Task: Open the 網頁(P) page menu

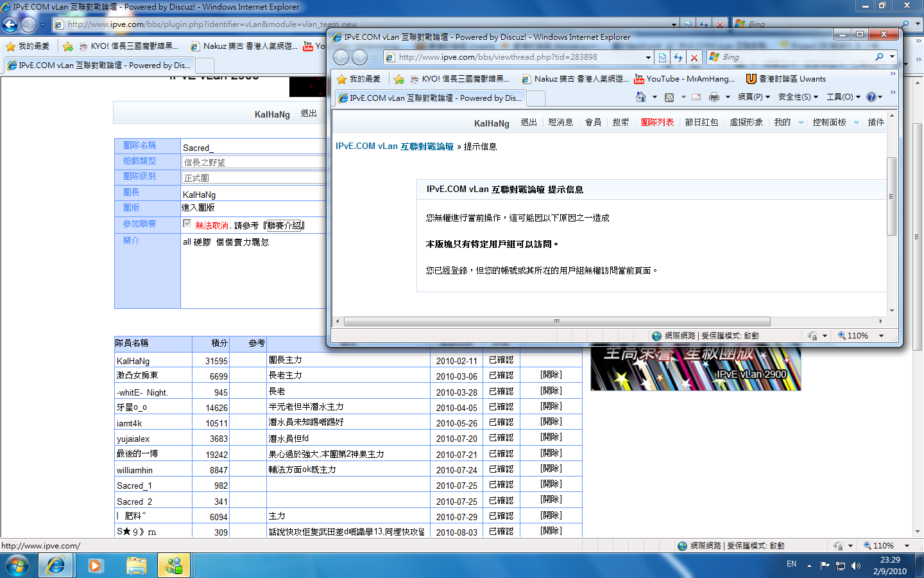Action: (753, 97)
